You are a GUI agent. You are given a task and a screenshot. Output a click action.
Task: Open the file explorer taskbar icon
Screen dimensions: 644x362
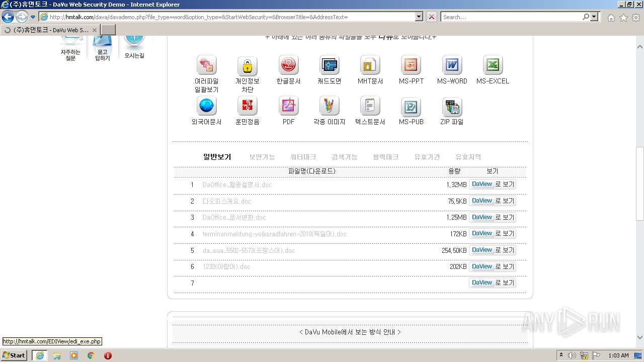[x=57, y=355]
